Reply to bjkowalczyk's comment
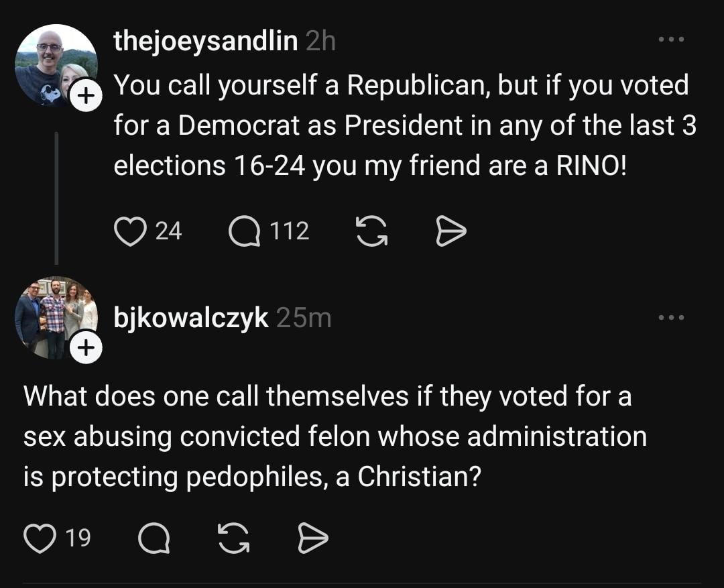Image resolution: width=724 pixels, height=588 pixels. 154,539
